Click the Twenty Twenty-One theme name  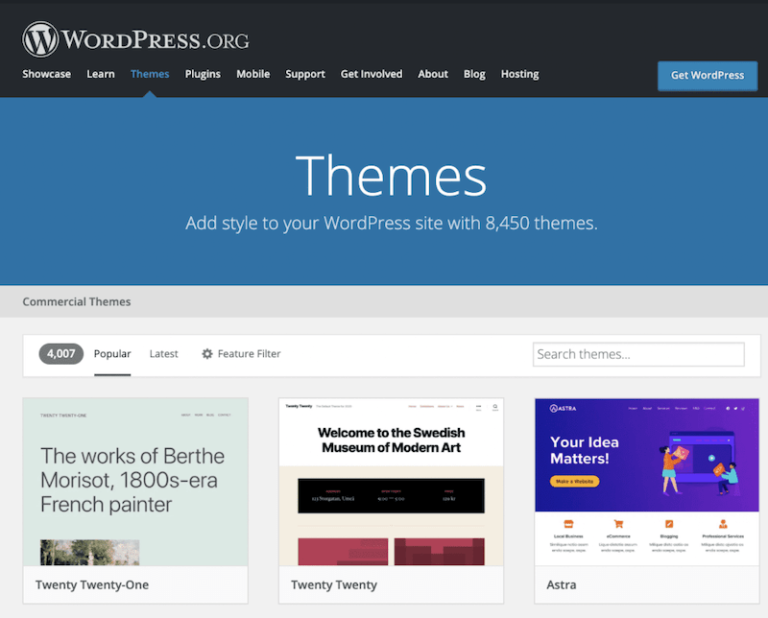(x=92, y=585)
